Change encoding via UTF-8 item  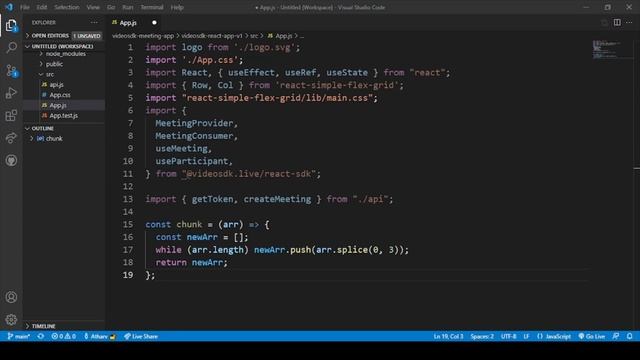tap(509, 336)
